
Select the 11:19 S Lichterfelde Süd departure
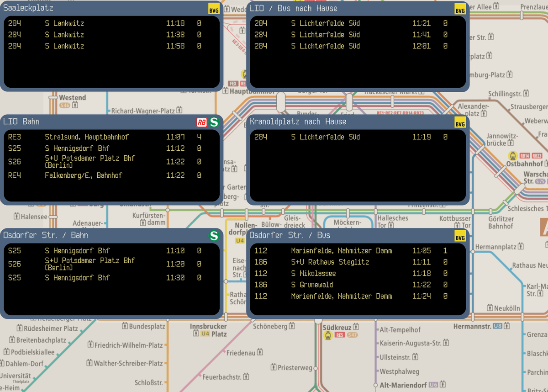pos(358,137)
